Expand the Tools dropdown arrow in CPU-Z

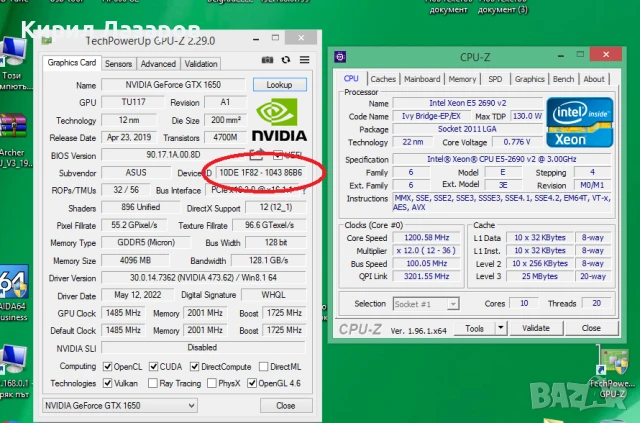(500, 328)
